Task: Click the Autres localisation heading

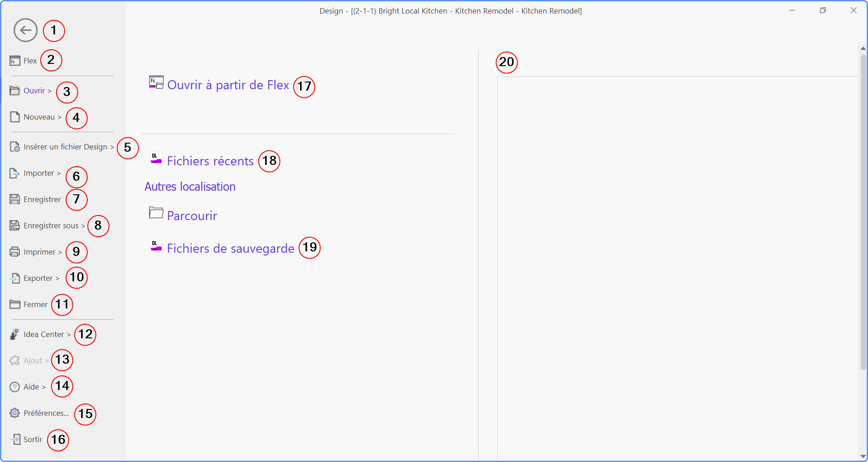Action: pos(190,187)
